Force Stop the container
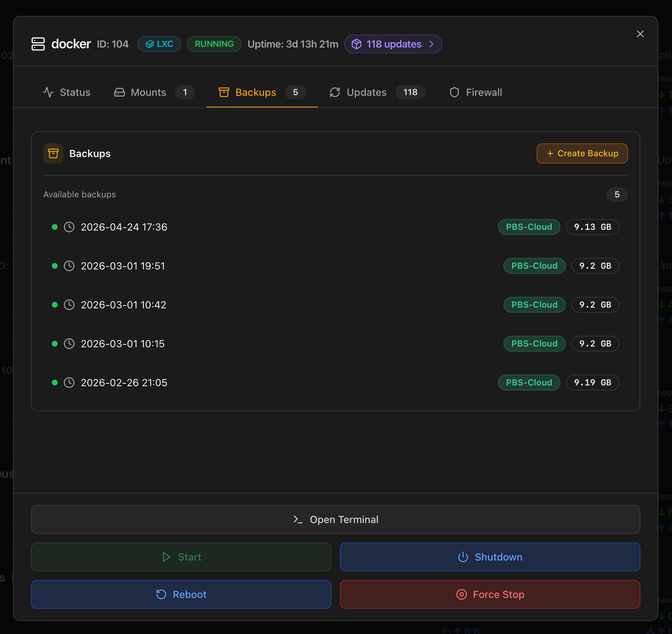This screenshot has width=672, height=634. [x=490, y=594]
